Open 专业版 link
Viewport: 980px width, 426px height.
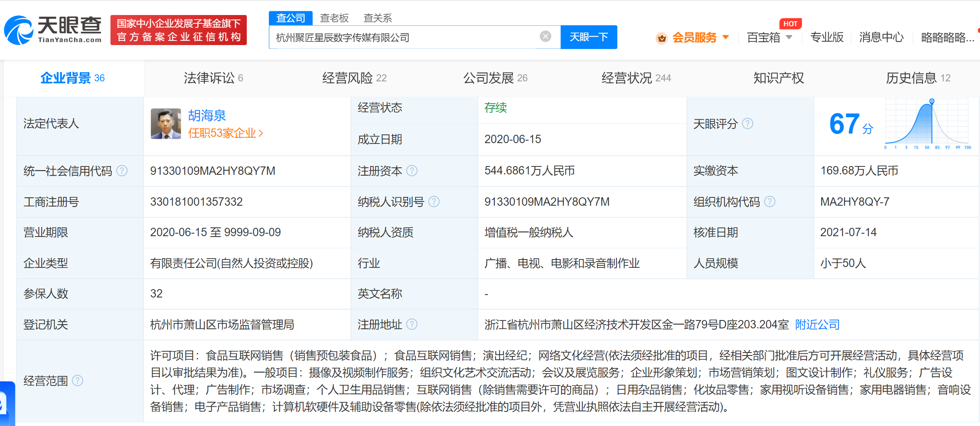[x=827, y=37]
